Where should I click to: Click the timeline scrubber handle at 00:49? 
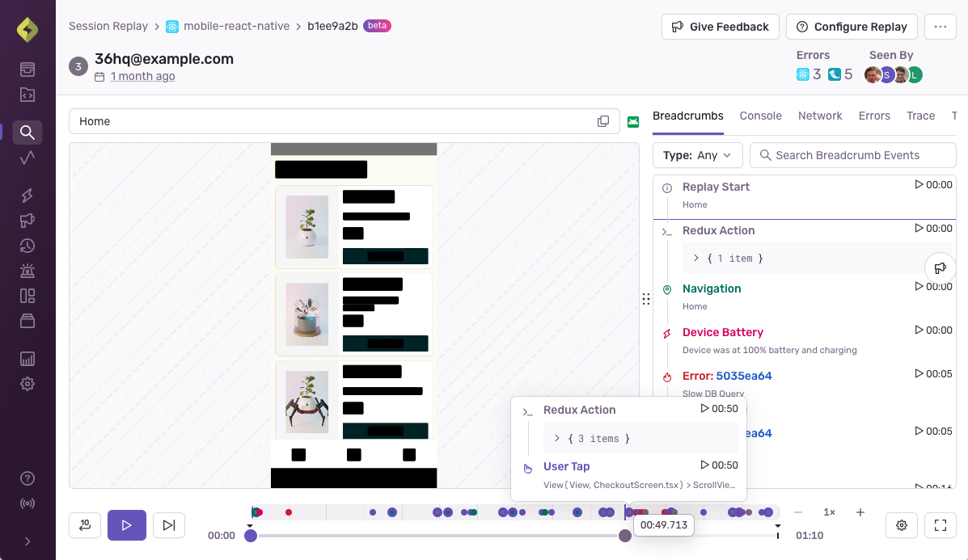625,535
